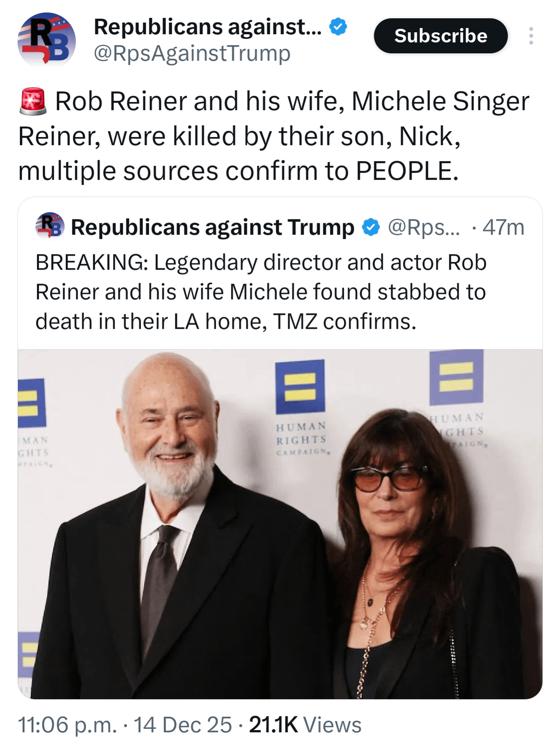Click the top-right Human Rights Campaign logo in photo
This screenshot has height=744, width=560.
tap(457, 377)
